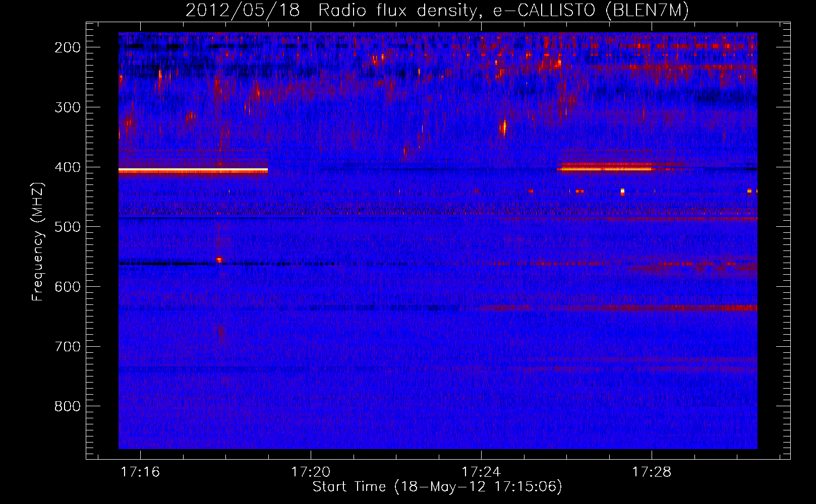Click the bright yellow band near 400 MHz at left
Screen dimensions: 816x504
click(193, 171)
